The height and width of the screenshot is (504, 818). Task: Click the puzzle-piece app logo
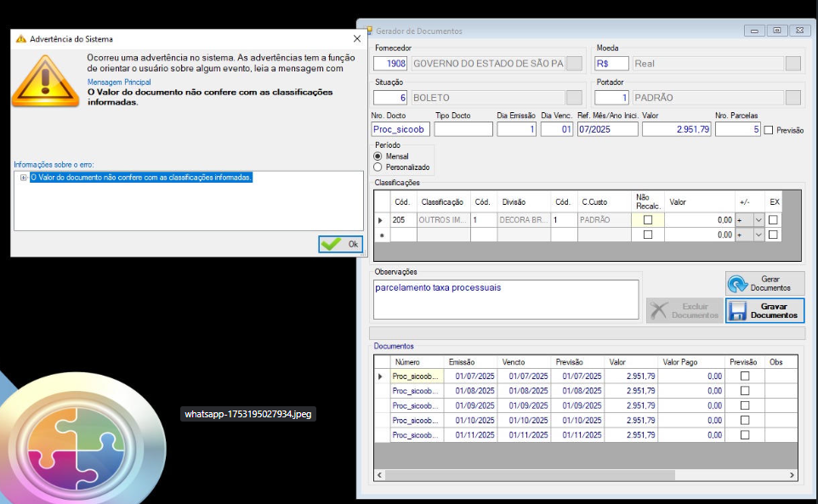click(77, 446)
